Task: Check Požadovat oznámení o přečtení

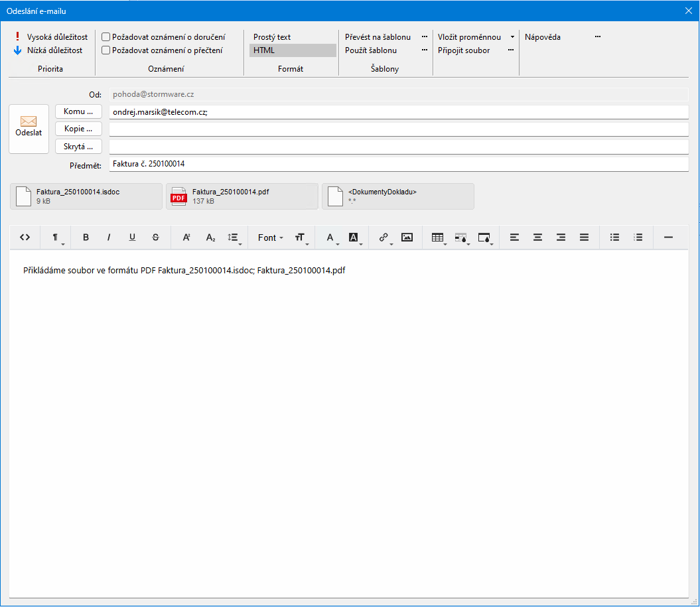Action: coord(105,50)
